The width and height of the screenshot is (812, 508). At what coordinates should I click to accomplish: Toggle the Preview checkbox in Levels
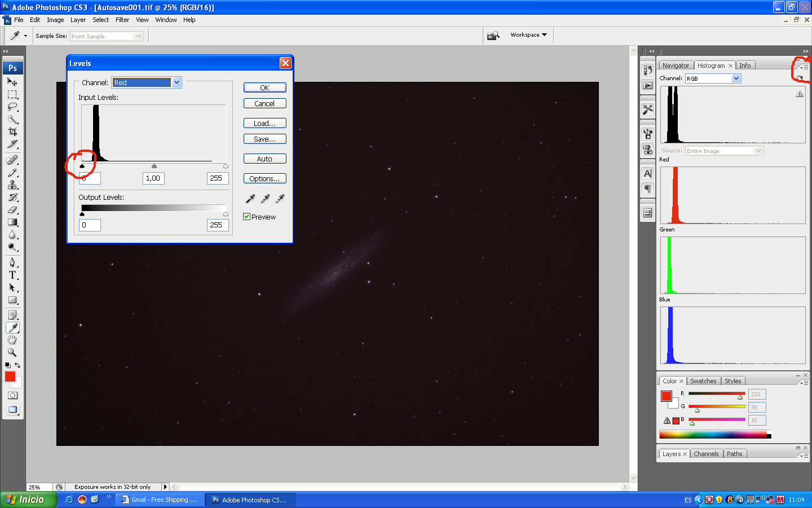[x=246, y=216]
